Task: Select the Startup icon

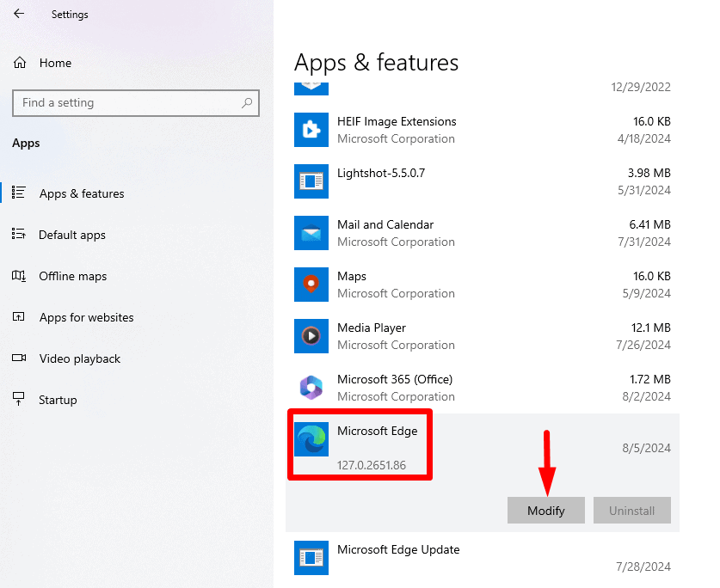Action: (18, 399)
